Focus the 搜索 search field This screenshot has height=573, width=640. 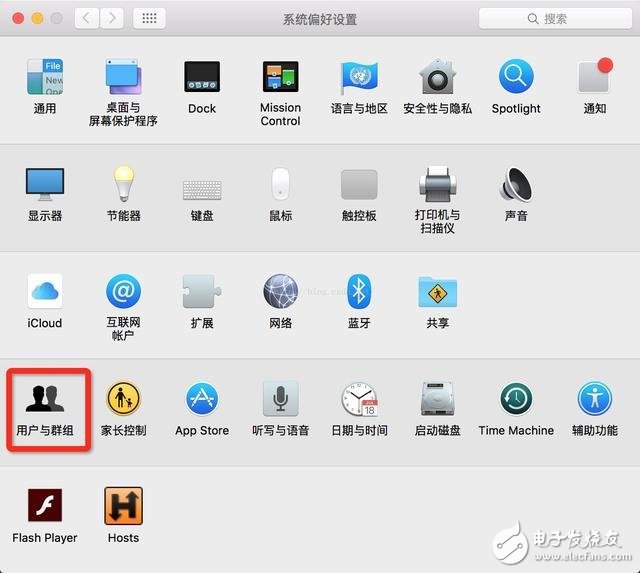coord(555,18)
